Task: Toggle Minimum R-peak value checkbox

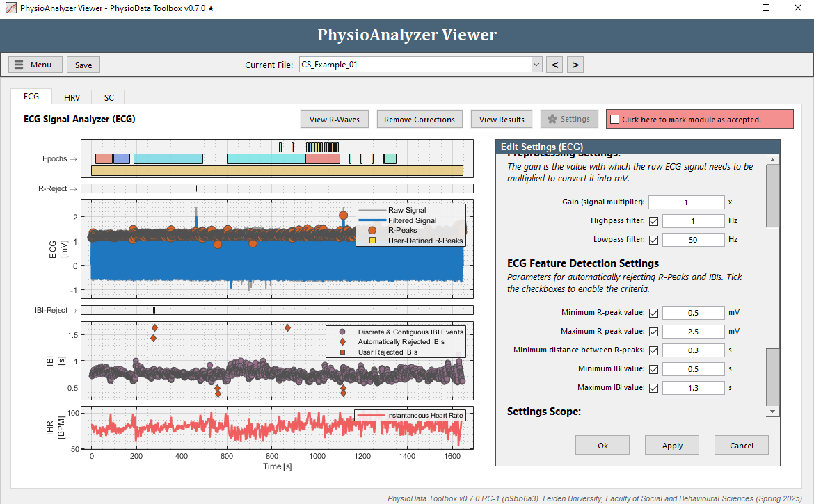Action: (x=653, y=313)
